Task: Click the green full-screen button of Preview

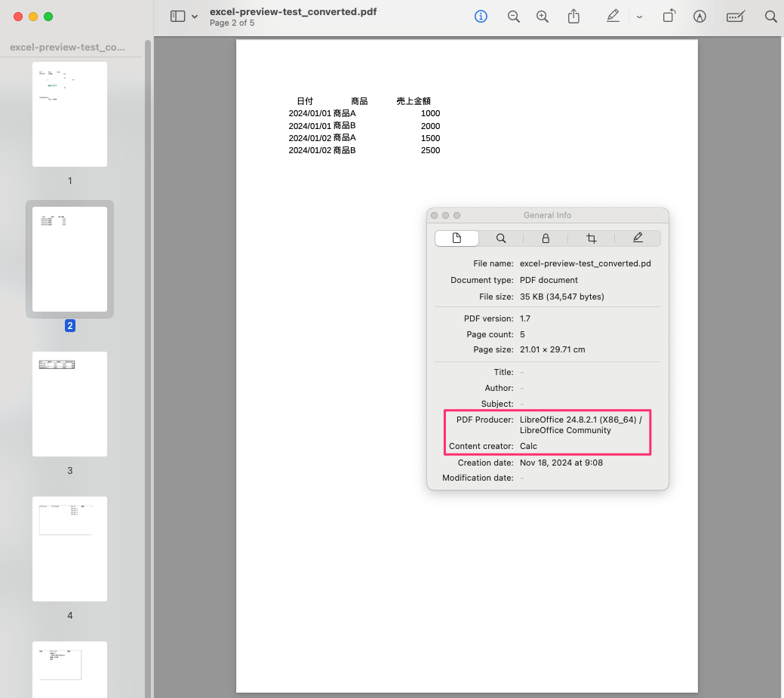Action: pyautogui.click(x=48, y=17)
